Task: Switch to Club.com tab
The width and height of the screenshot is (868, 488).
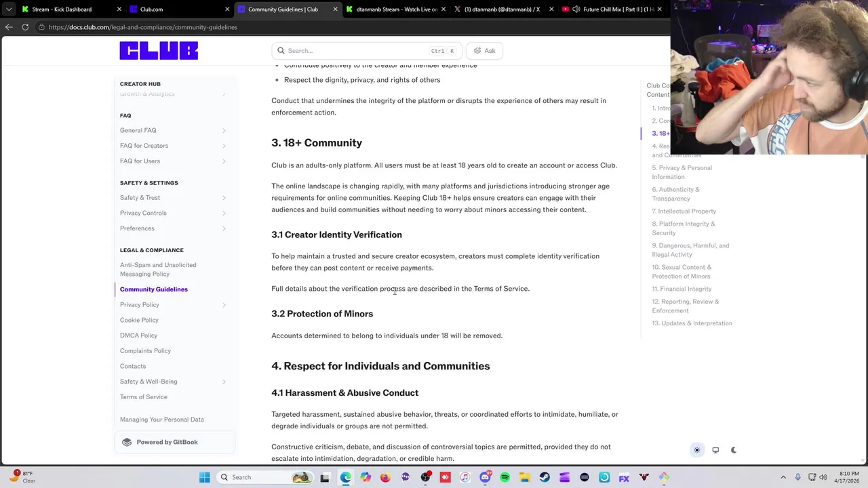Action: pos(180,9)
